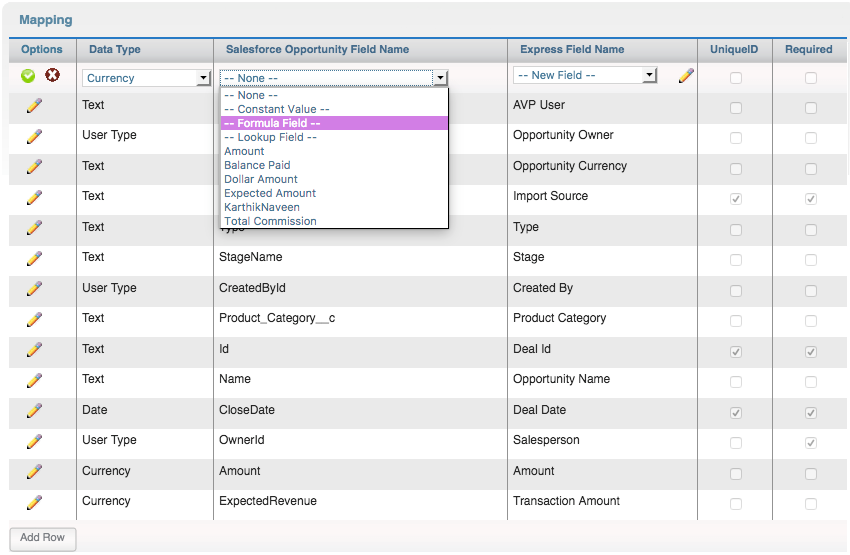Edit the Deal Id mapping row

34,350
